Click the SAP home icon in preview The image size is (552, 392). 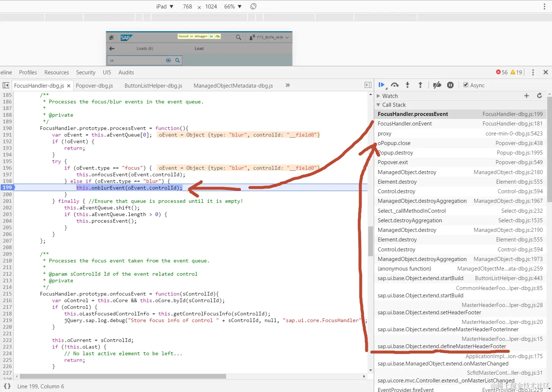pyautogui.click(x=112, y=38)
